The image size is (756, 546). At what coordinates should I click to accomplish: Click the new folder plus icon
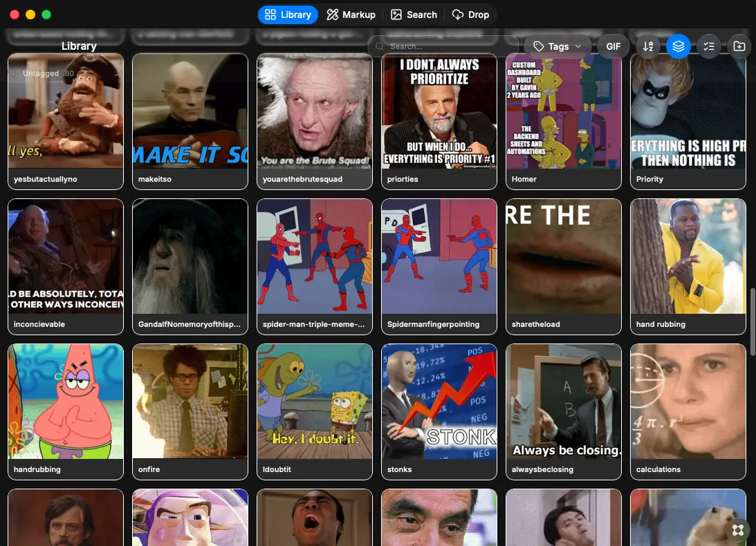point(739,46)
